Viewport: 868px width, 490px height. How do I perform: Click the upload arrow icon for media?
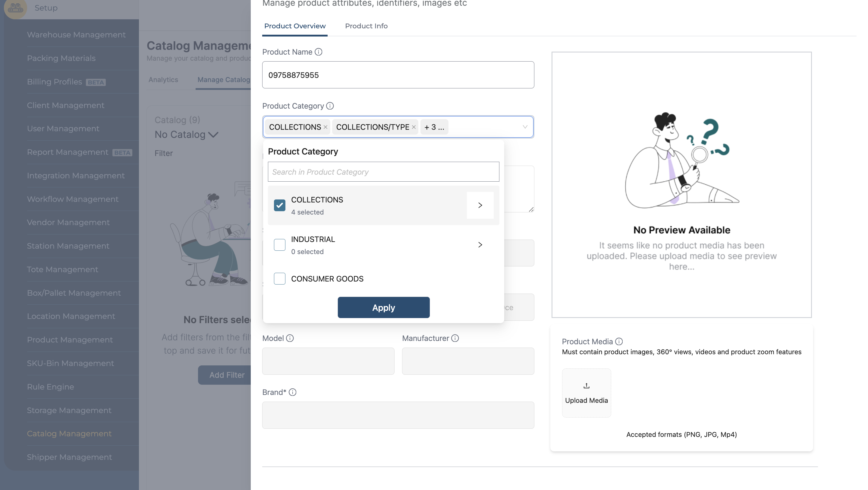click(586, 386)
